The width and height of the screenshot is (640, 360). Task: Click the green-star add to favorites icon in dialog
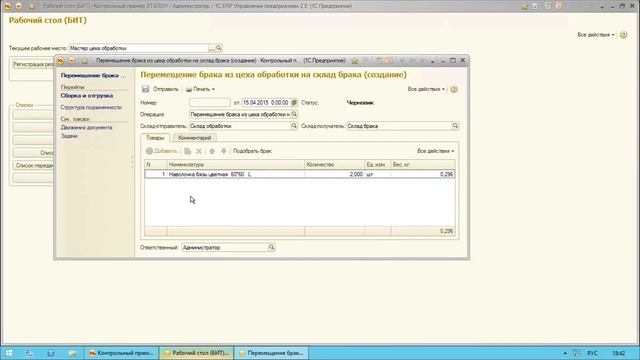pyautogui.click(x=355, y=60)
